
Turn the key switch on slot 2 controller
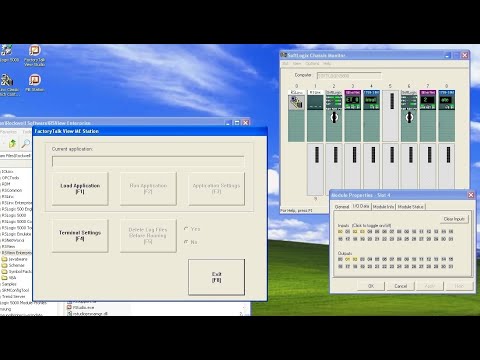click(334, 117)
